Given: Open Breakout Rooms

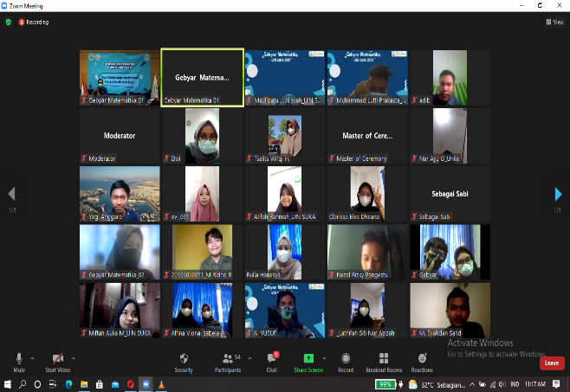Looking at the screenshot, I should [384, 363].
